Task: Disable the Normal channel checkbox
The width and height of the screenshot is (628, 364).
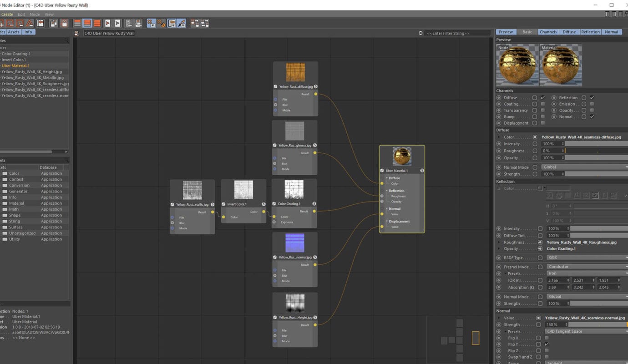Action: (593, 116)
